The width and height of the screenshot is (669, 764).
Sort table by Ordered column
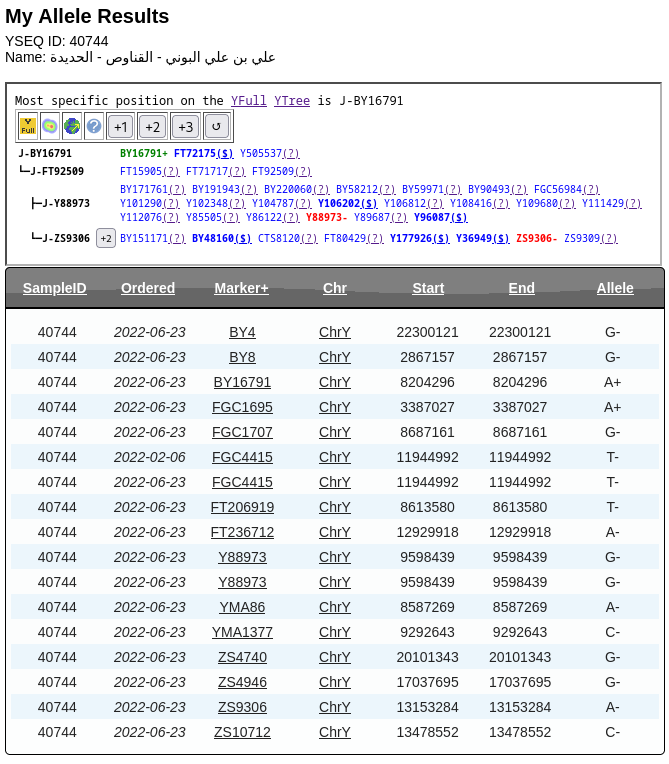coord(148,288)
